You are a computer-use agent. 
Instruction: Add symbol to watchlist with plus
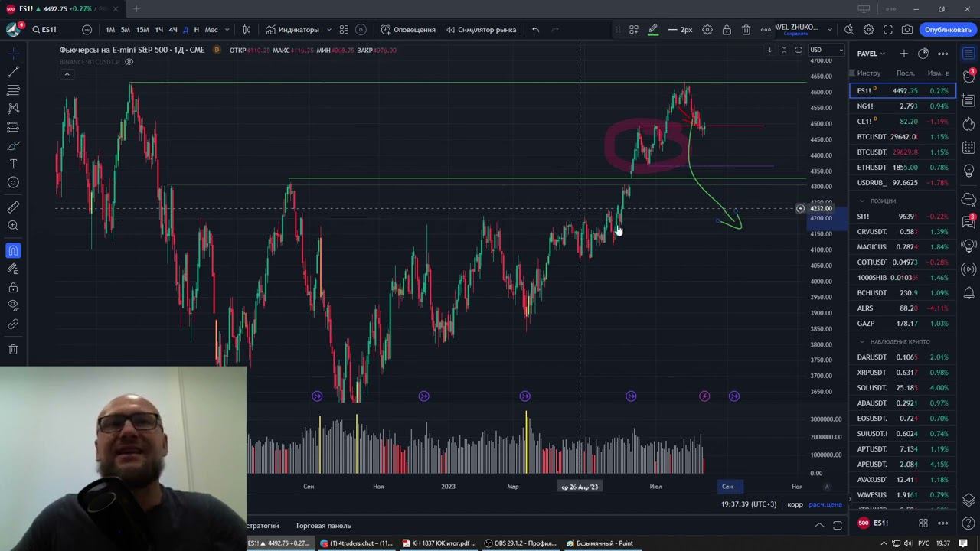(x=904, y=54)
